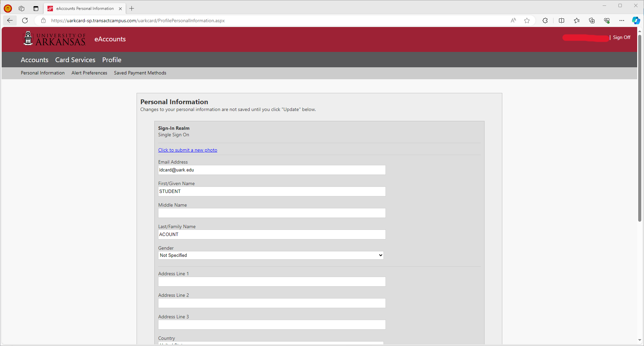Click the University of Arkansas logo
The image size is (644, 346).
point(55,39)
